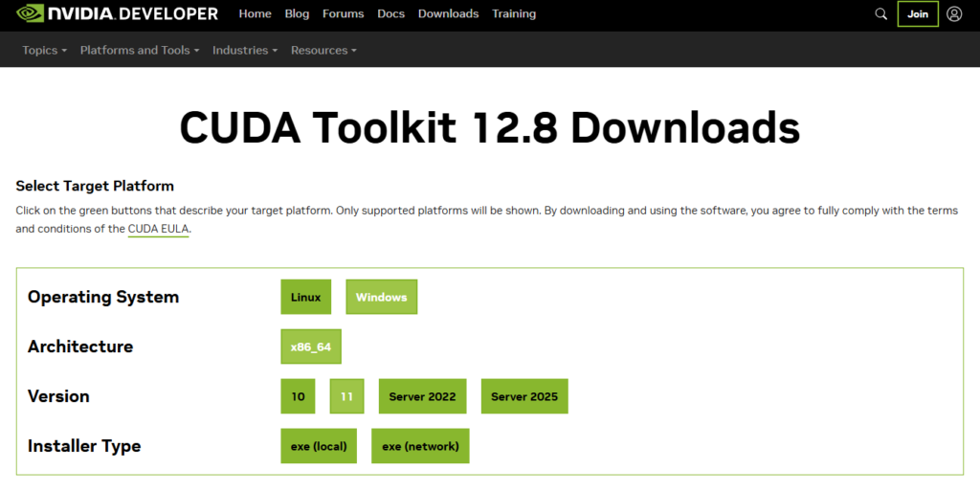This screenshot has width=980, height=492.
Task: Select Linux as operating system
Action: click(x=306, y=297)
